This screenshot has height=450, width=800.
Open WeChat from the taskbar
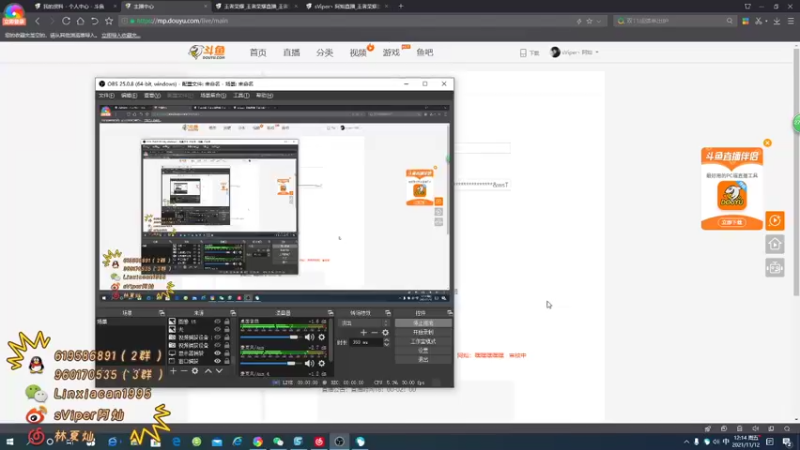[278, 441]
